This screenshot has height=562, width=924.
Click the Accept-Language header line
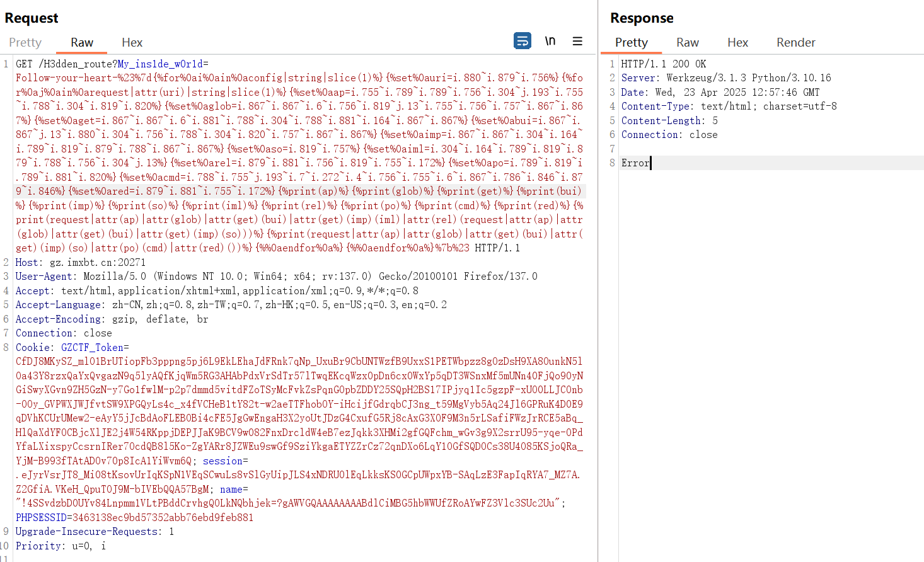[231, 304]
